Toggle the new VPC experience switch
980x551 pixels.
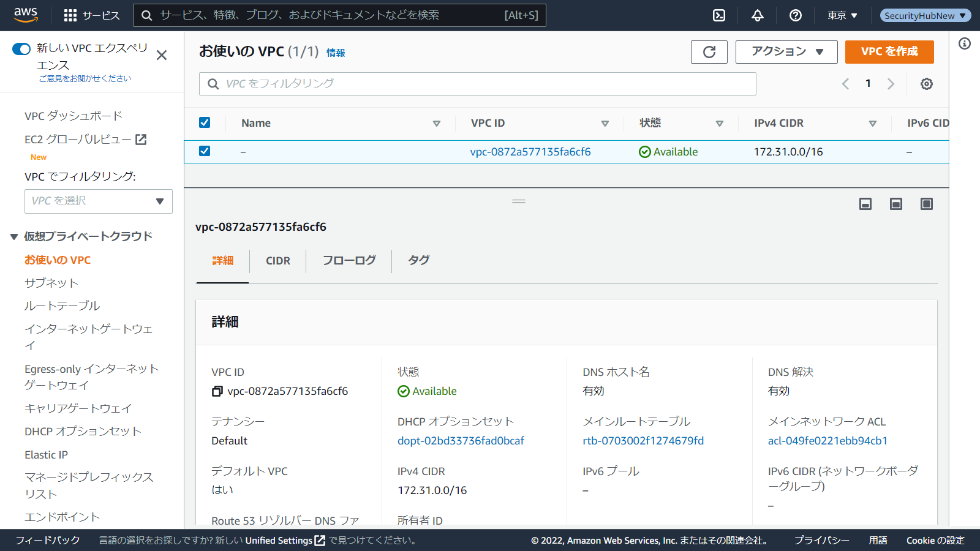(x=21, y=49)
